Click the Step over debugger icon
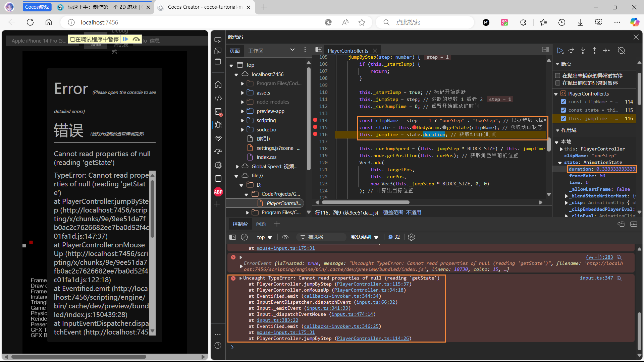 [x=571, y=51]
